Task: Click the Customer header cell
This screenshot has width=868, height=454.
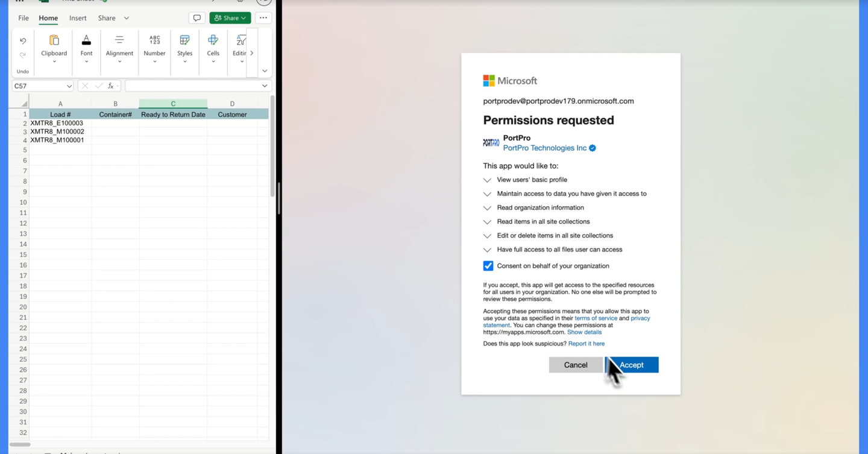Action: pyautogui.click(x=232, y=115)
